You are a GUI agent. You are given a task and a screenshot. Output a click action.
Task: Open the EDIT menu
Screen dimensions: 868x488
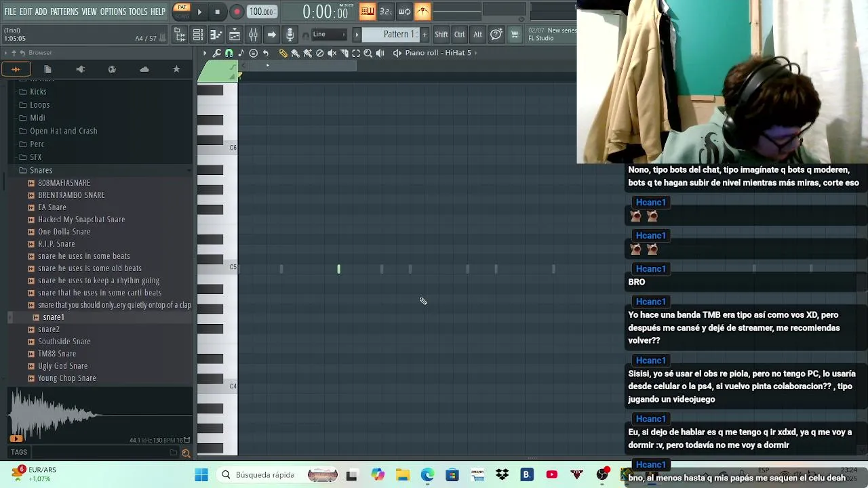(26, 12)
